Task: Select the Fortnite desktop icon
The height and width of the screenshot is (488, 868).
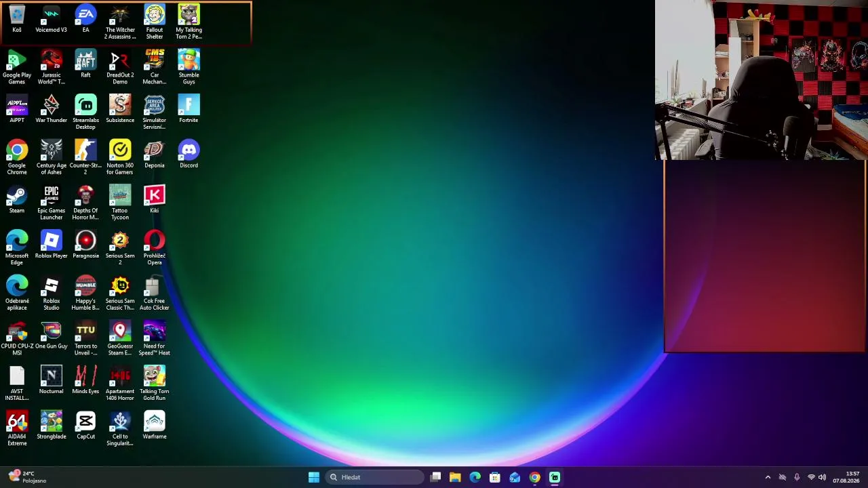Action: [189, 110]
